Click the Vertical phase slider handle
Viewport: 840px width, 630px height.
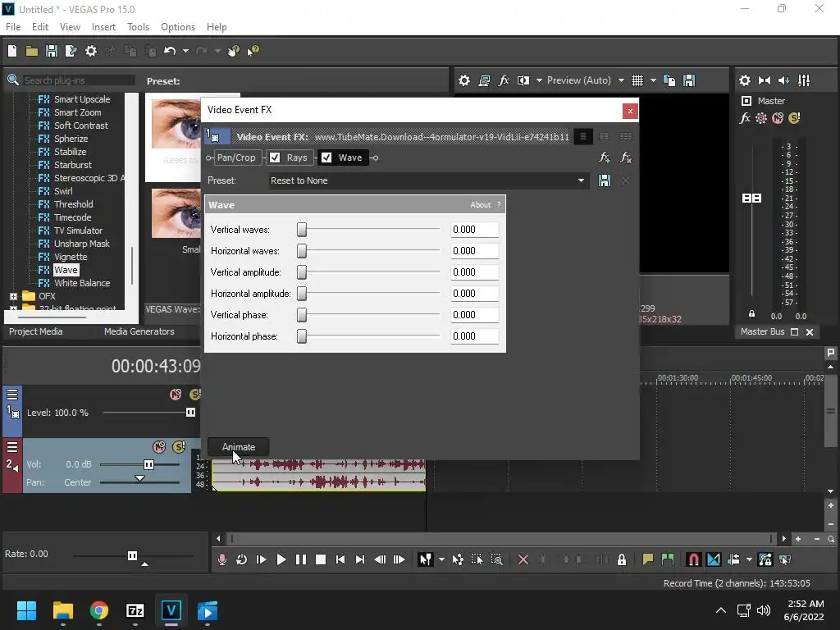coord(302,315)
